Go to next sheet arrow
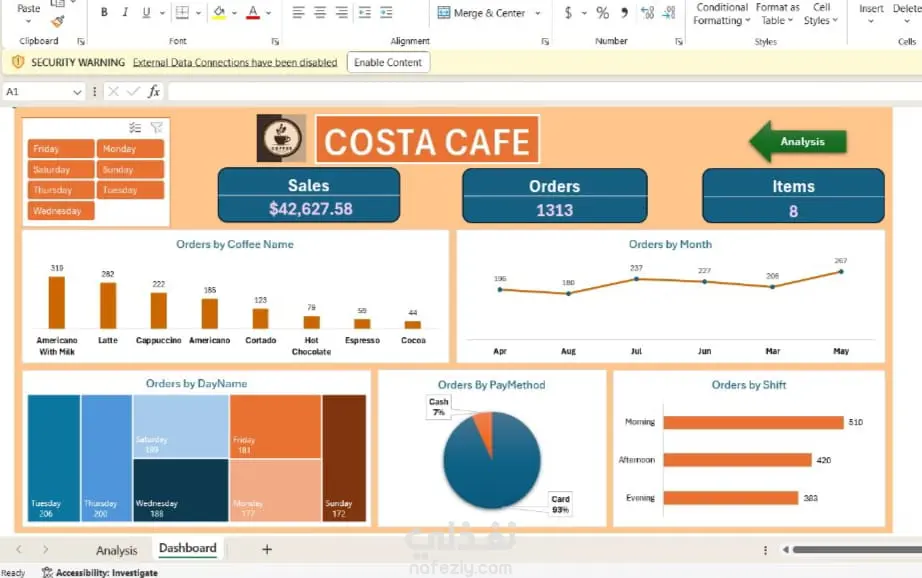The width and height of the screenshot is (922, 578). click(x=45, y=550)
